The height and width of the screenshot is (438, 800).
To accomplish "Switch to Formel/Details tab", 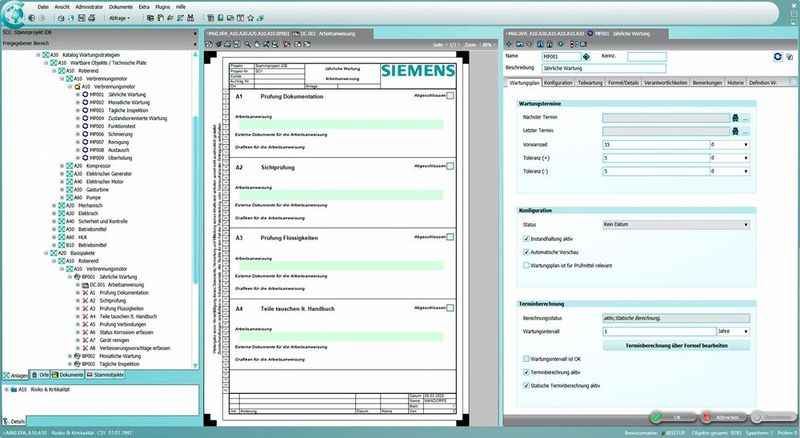I will click(623, 83).
